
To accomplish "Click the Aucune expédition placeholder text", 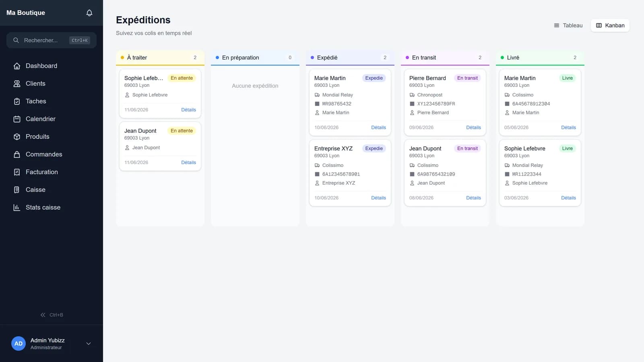I will (255, 86).
